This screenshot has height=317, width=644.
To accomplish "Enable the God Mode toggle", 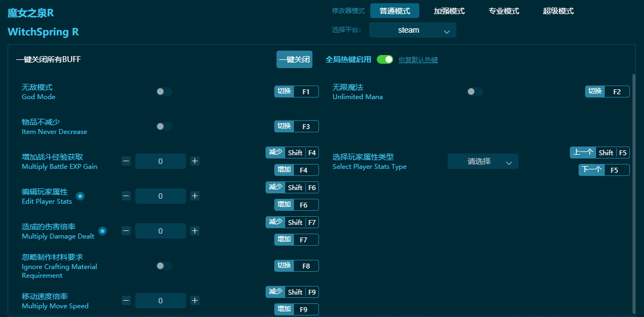I will [x=164, y=92].
